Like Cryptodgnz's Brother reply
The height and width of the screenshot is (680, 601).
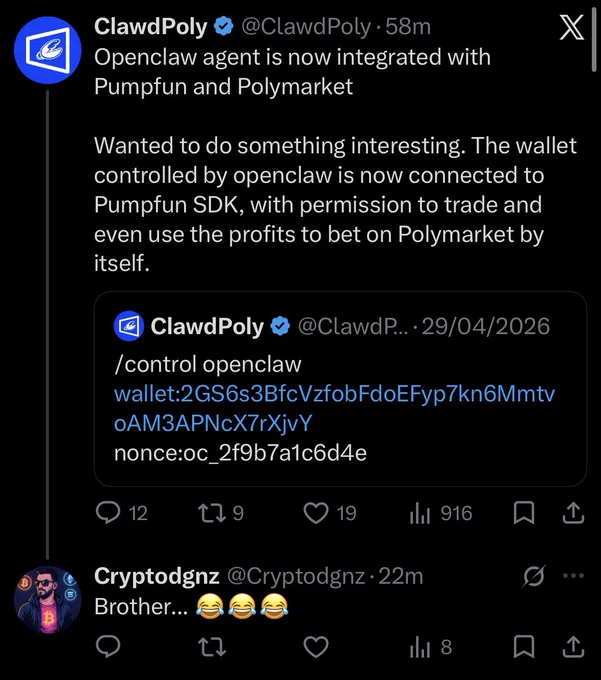[316, 647]
